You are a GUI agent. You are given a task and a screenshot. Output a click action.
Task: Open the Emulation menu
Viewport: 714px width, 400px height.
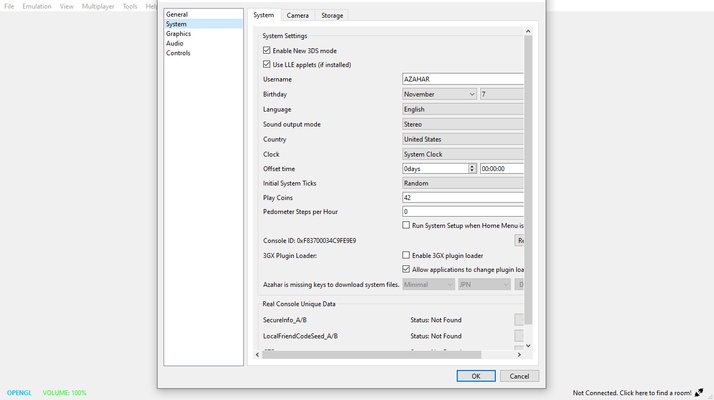point(37,6)
